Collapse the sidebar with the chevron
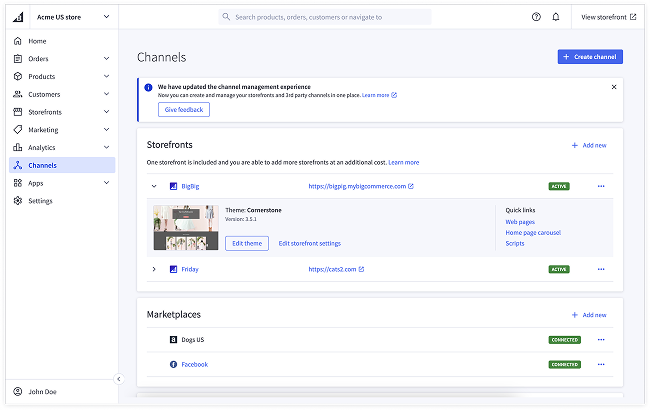 (x=118, y=379)
